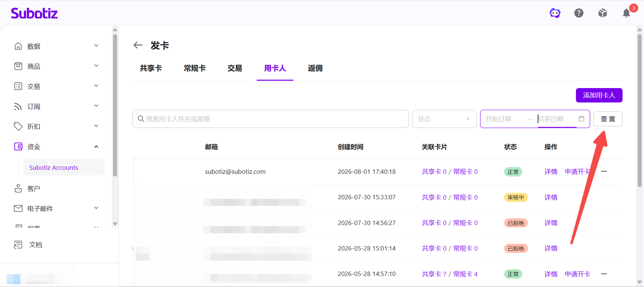Expand the 商品 menu chevron
Viewport: 644px width, 287px height.
pos(96,66)
